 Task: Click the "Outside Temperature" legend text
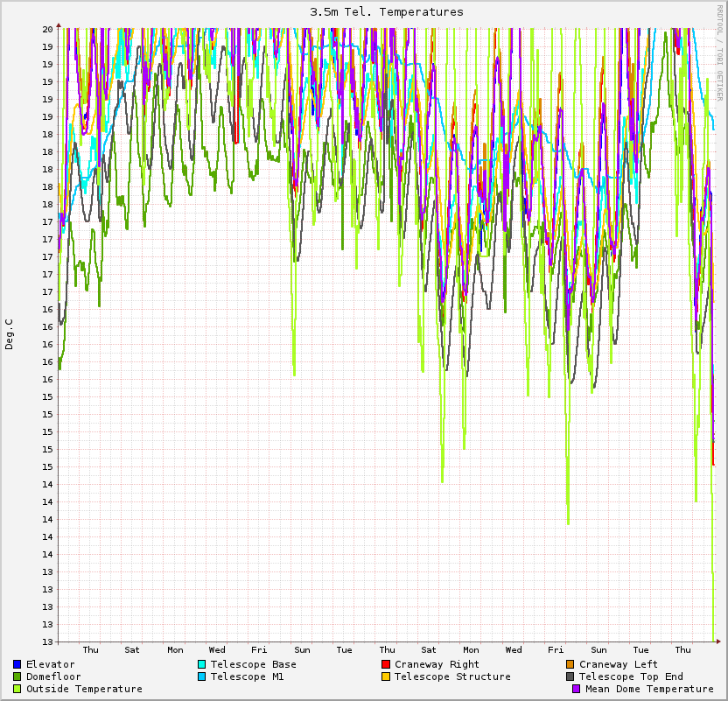84,689
